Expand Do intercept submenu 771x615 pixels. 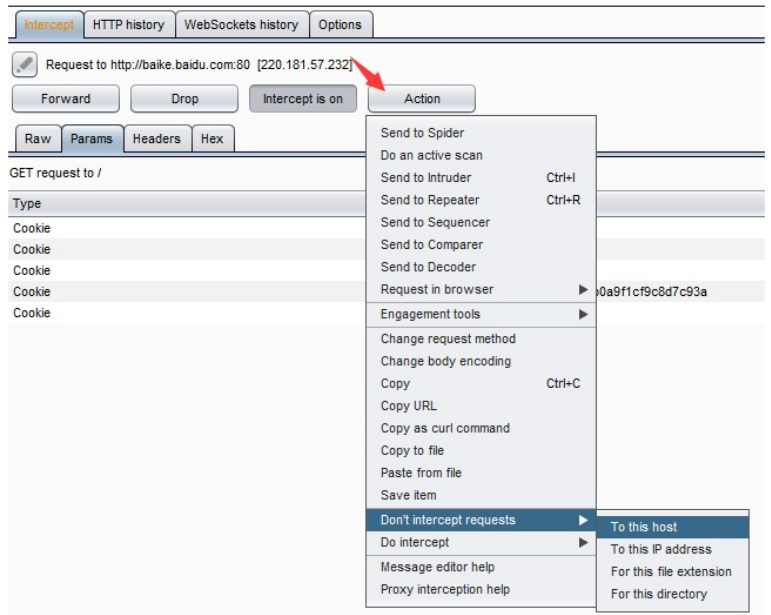click(x=481, y=542)
